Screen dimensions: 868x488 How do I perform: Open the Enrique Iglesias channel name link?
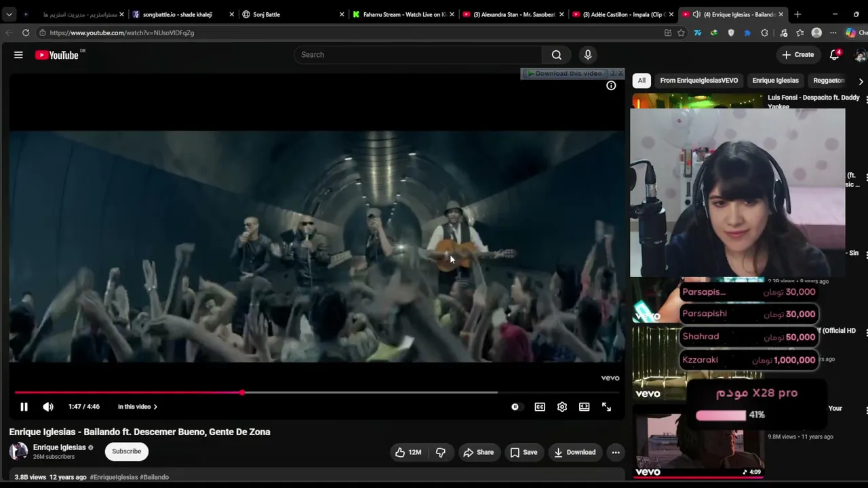(x=60, y=447)
